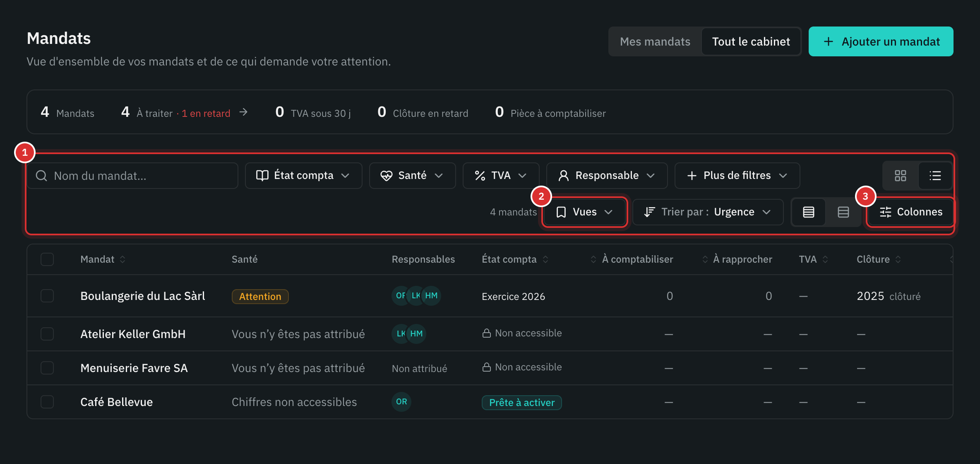Open Boulangerie du Lac Sàrl mandate
Viewport: 980px width, 464px height.
[x=143, y=296]
